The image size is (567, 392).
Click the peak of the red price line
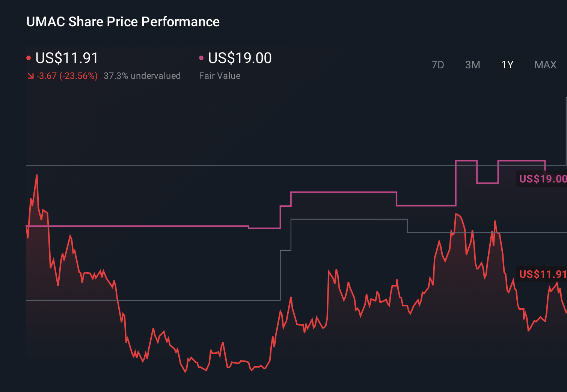pyautogui.click(x=36, y=175)
